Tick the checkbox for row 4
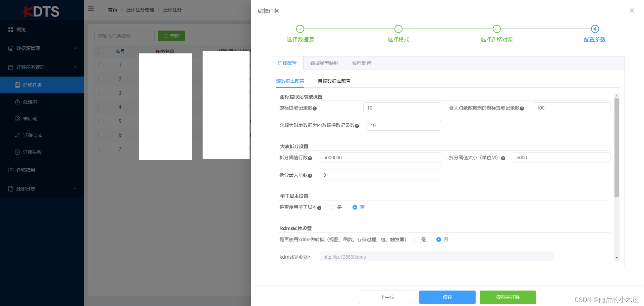644x306 pixels. (x=101, y=107)
